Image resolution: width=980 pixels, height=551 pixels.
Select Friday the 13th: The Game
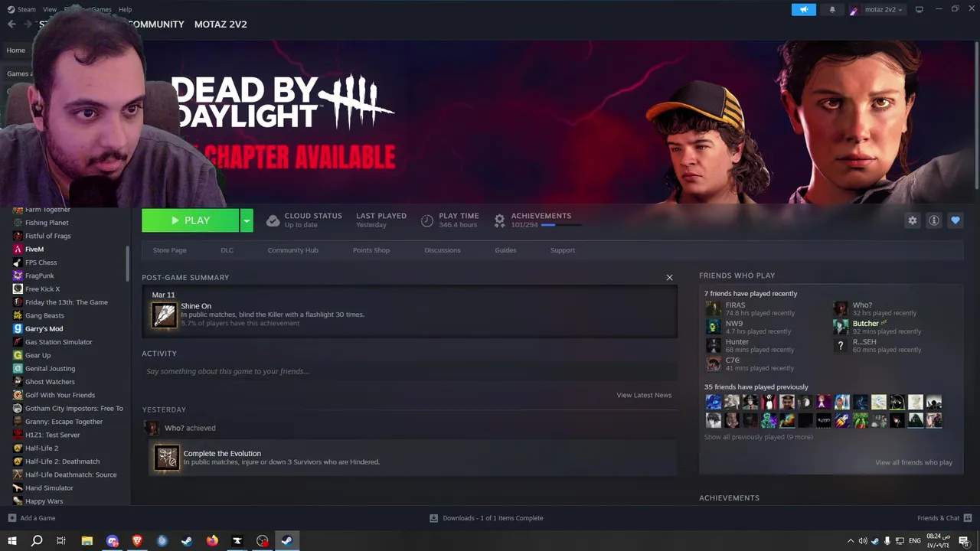click(66, 302)
